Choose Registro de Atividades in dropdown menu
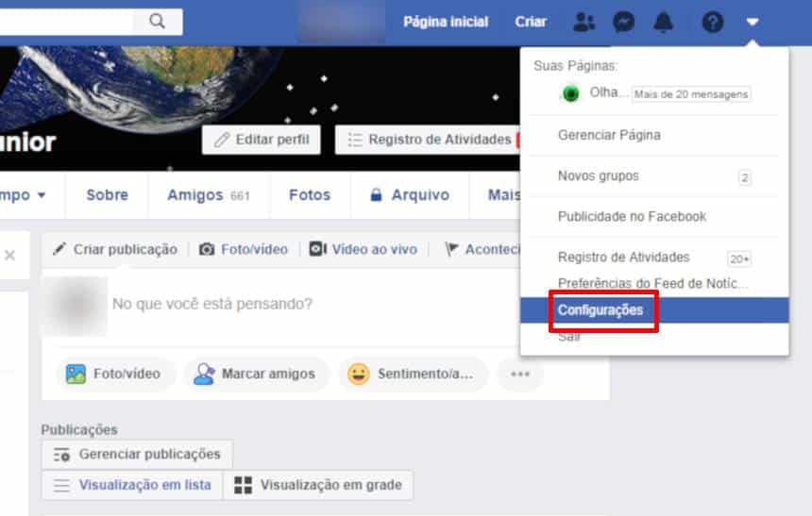The width and height of the screenshot is (812, 516). (623, 258)
